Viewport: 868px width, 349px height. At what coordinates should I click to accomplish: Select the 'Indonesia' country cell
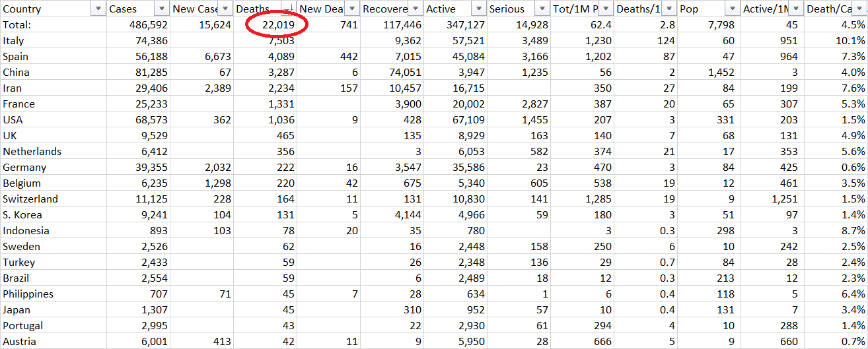[54, 230]
